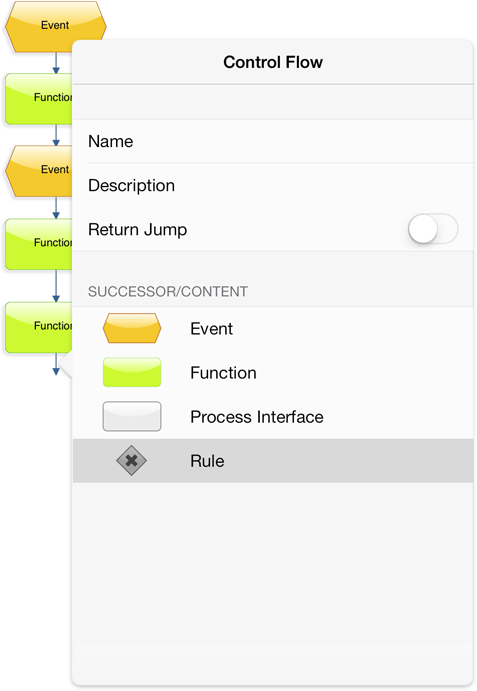Choose the Process Interface successor entry
The height and width of the screenshot is (691, 477).
pos(273,417)
